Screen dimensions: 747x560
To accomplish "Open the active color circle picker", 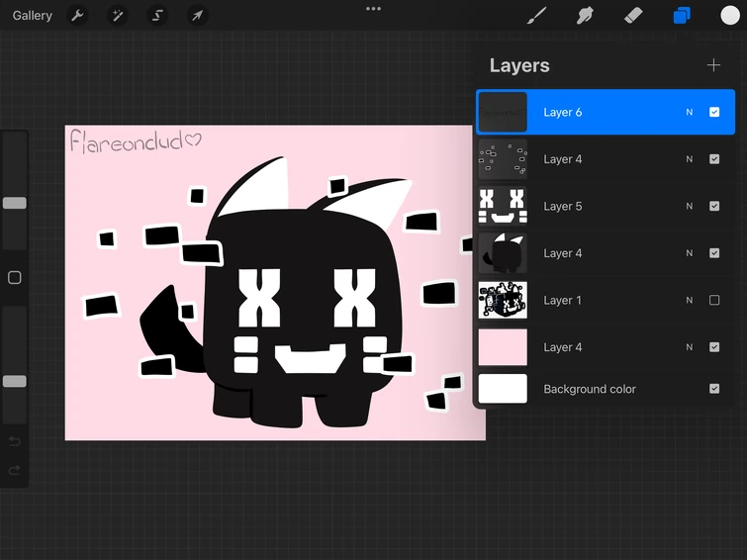I will tap(730, 16).
